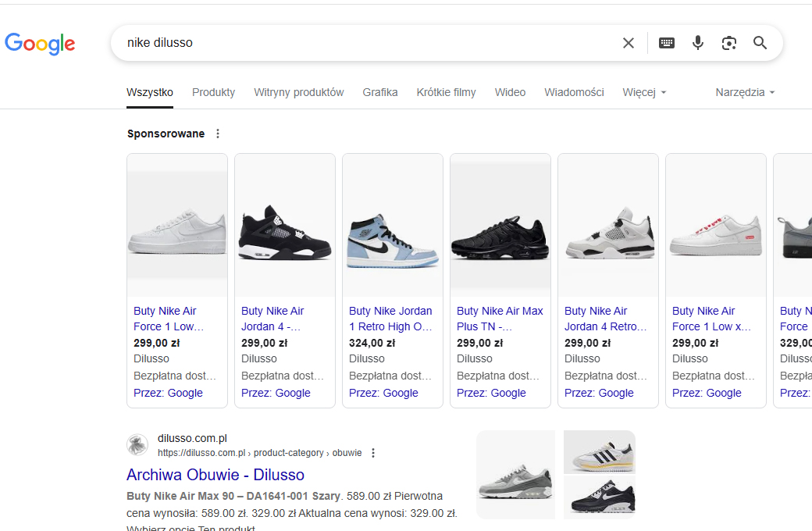Expand the Więcej dropdown
This screenshot has height=531, width=812.
tap(644, 92)
